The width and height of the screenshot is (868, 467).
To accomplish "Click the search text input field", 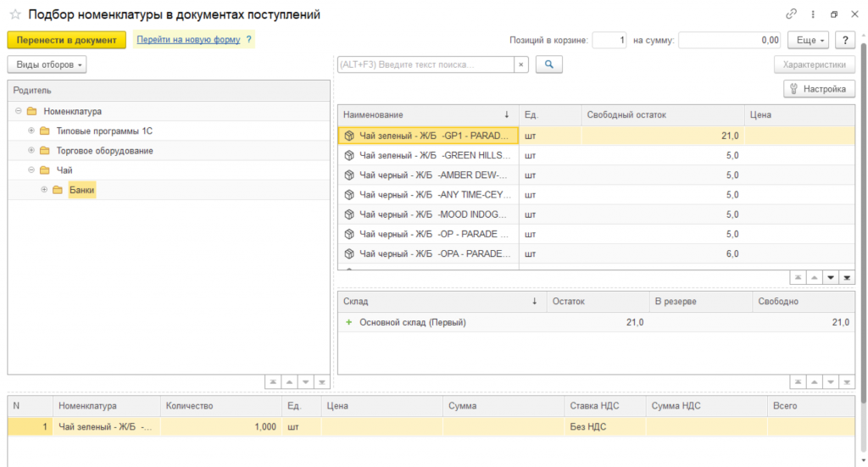I will pos(424,64).
